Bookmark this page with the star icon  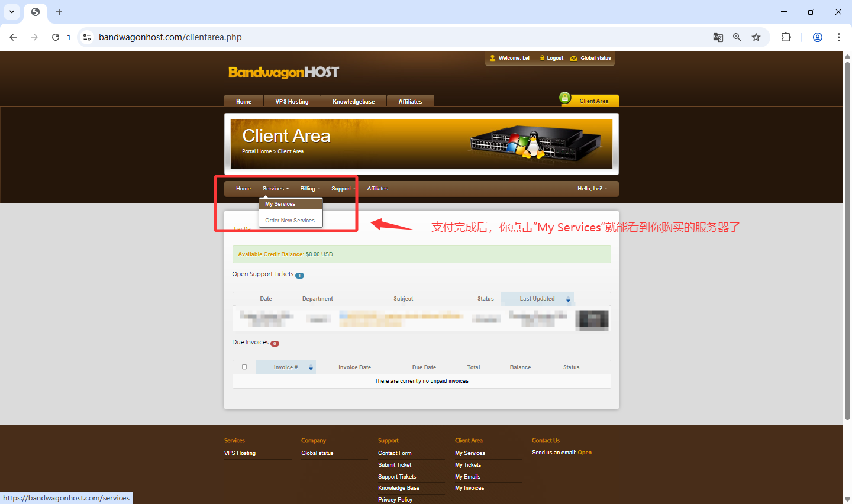pyautogui.click(x=756, y=37)
